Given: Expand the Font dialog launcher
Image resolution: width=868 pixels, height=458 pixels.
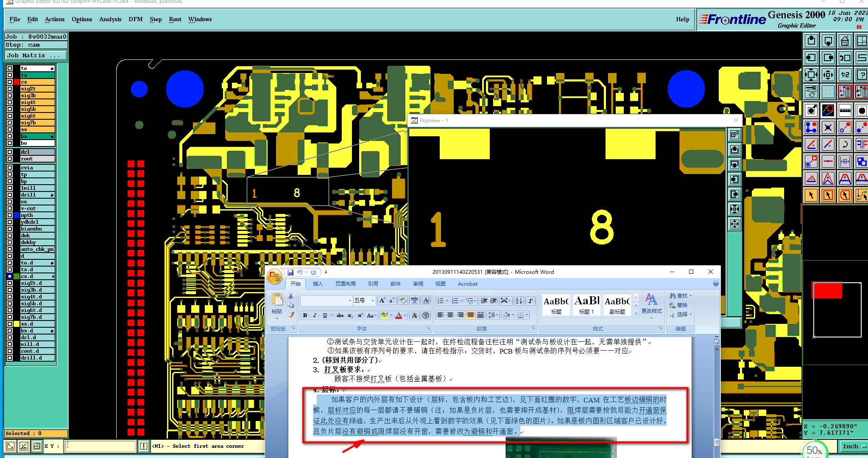Looking at the screenshot, I should [428, 328].
